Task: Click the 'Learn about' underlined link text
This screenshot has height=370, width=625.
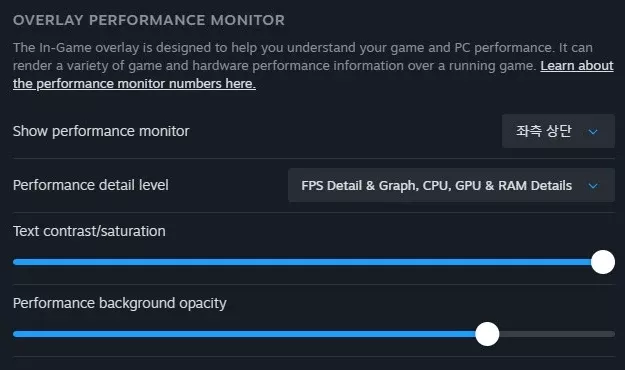Action: [x=577, y=66]
